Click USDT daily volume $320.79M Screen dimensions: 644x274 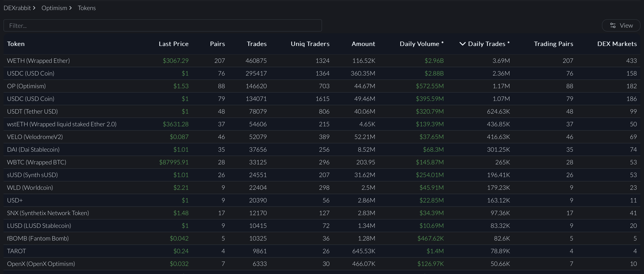click(430, 111)
